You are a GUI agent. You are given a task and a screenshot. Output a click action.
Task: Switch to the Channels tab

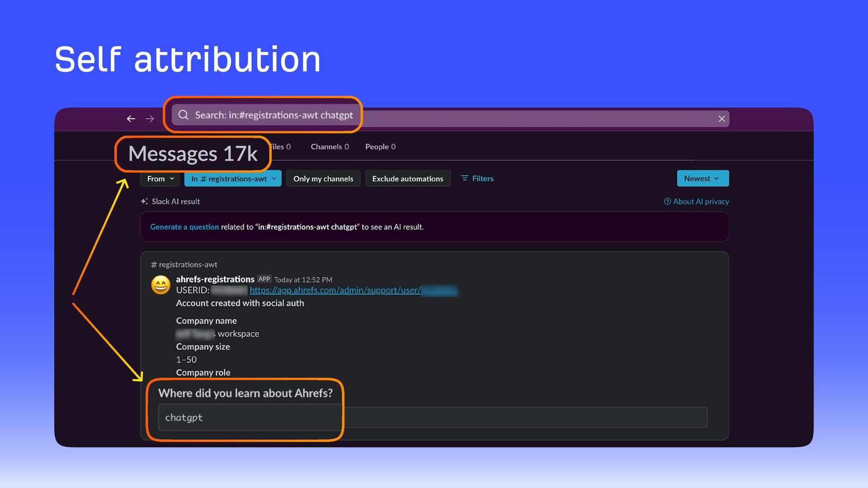coord(330,146)
